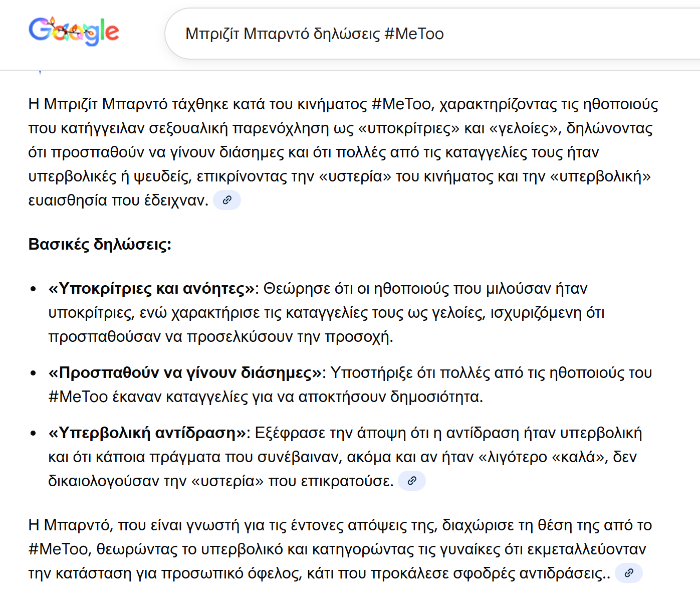Click bullet dot before «Υποκρίτριες και ανόητες»
700x595 pixels.
(x=33, y=289)
